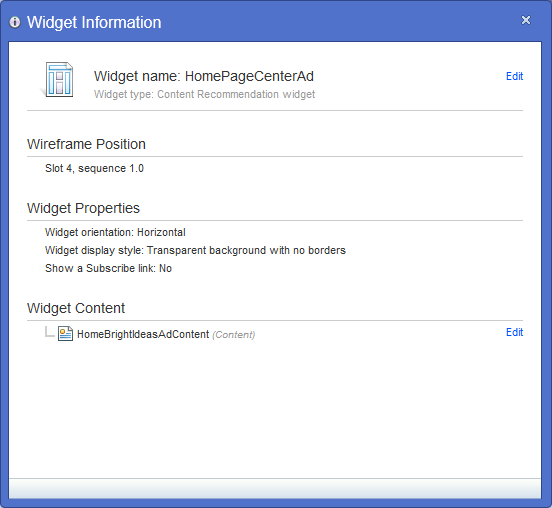Image resolution: width=552 pixels, height=508 pixels.
Task: Select the Widget name HomePageCenterAd text
Action: click(x=204, y=76)
